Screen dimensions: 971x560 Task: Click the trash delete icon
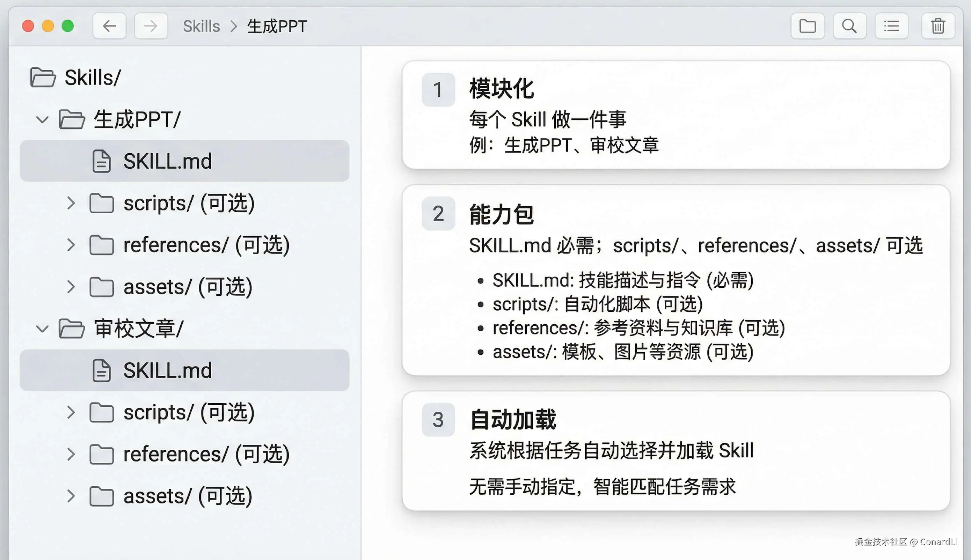[x=938, y=26]
